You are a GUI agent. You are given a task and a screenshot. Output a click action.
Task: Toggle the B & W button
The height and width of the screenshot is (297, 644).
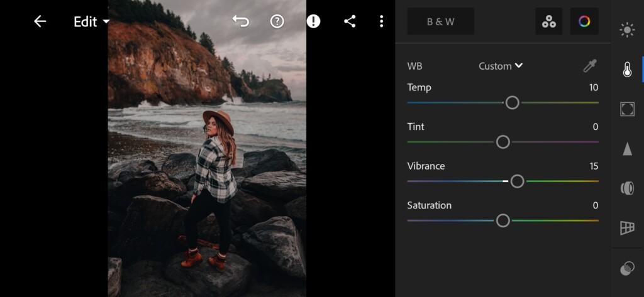pos(441,21)
